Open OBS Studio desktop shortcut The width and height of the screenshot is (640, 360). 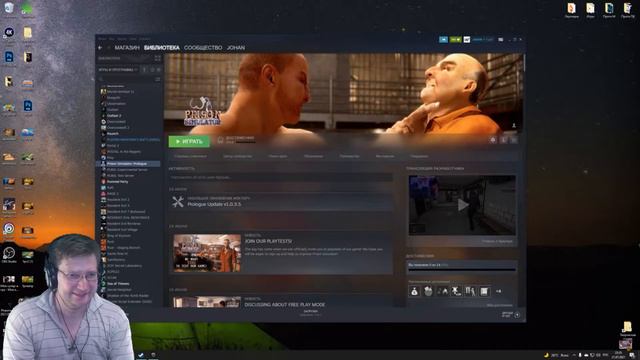coord(9,254)
